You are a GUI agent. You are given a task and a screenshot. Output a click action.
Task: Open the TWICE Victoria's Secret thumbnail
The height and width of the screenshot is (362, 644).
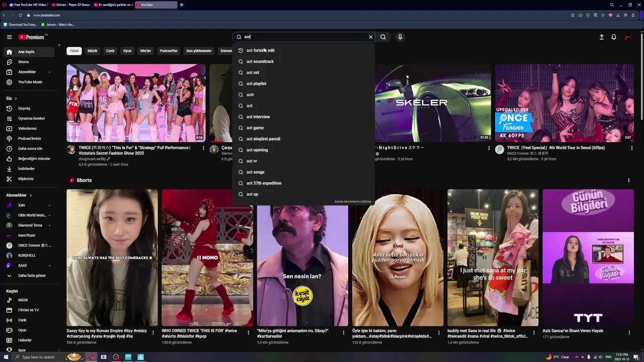136,103
